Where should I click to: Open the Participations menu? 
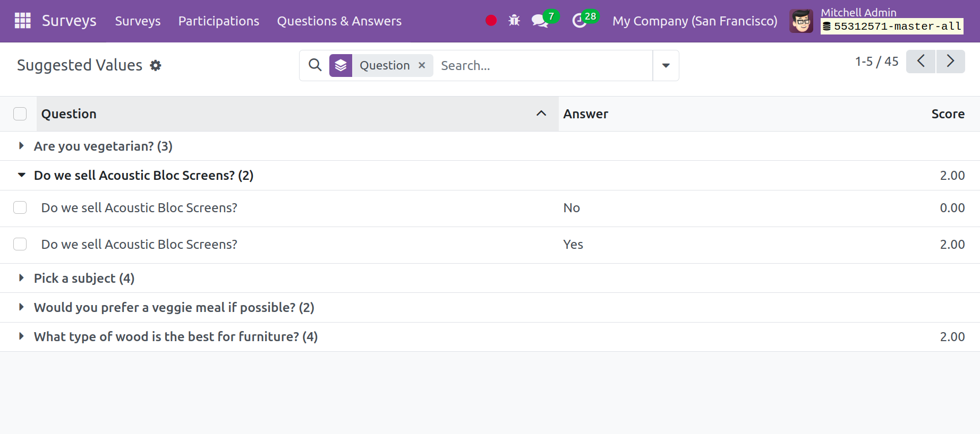218,21
